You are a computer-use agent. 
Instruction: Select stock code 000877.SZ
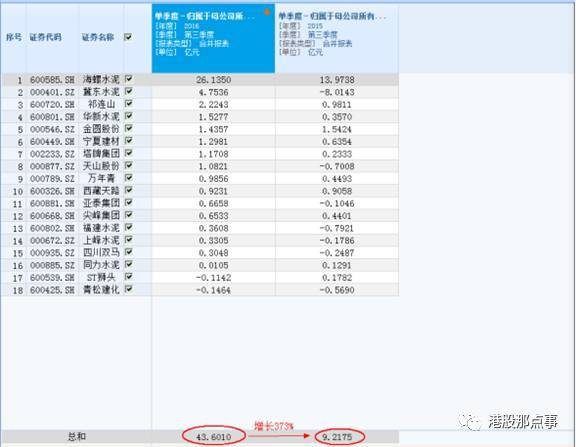click(52, 166)
